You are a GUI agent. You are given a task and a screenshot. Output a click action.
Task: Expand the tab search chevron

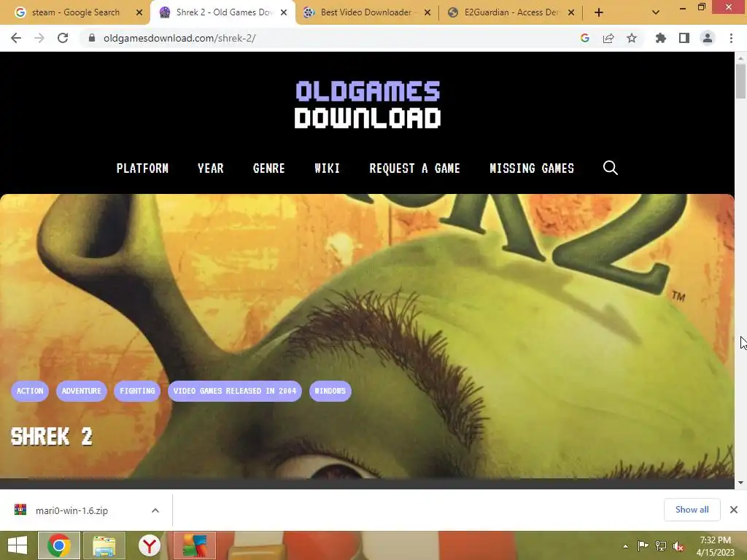[656, 12]
